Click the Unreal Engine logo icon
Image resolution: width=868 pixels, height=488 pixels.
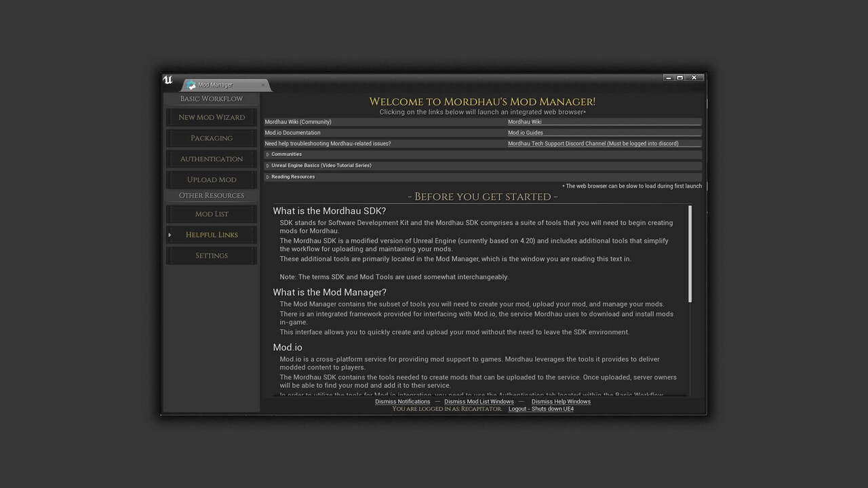pyautogui.click(x=167, y=80)
